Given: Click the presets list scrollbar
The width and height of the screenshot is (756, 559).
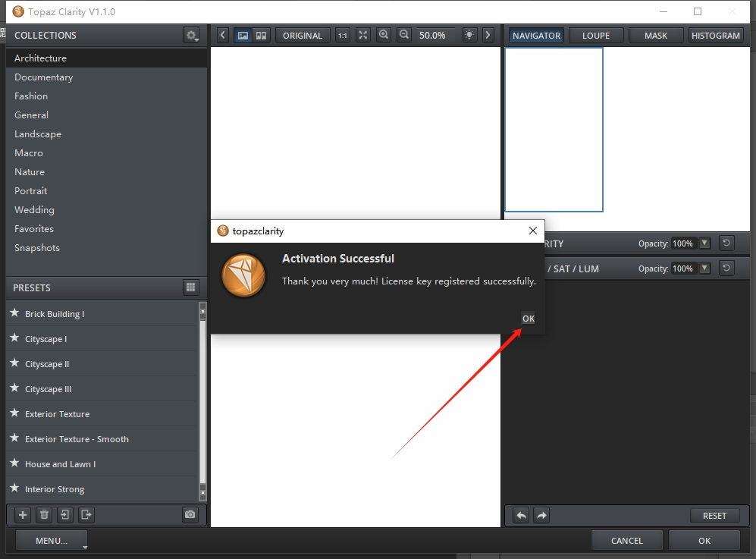Looking at the screenshot, I should [x=202, y=400].
